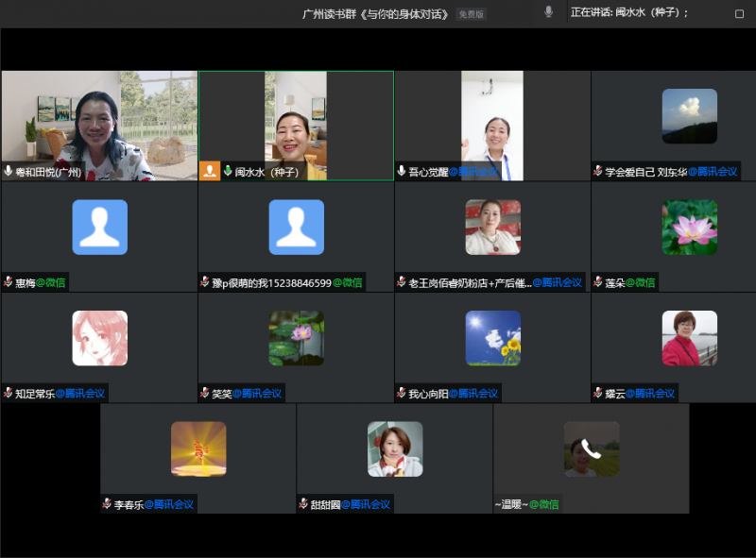
Task: Click the muted mic icon beside 莲朵
Action: 598,282
